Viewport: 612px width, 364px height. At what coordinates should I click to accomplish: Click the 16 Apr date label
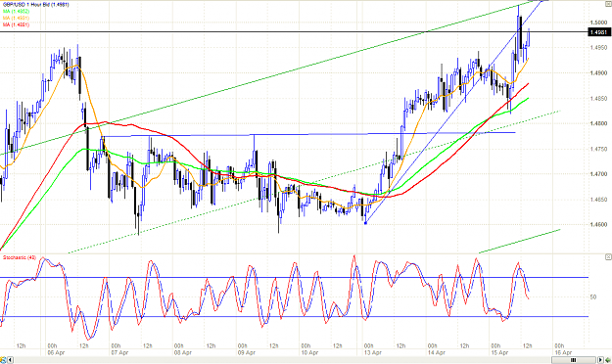(563, 352)
